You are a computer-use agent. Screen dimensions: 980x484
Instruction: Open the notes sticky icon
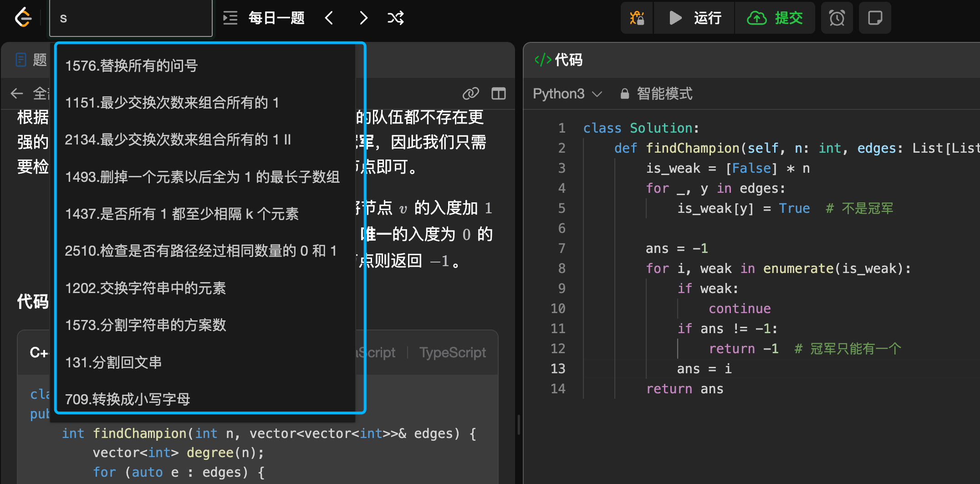875,18
